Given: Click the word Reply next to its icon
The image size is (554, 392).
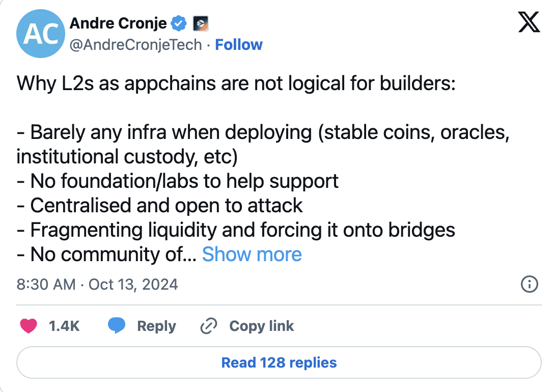Looking at the screenshot, I should pyautogui.click(x=156, y=326).
